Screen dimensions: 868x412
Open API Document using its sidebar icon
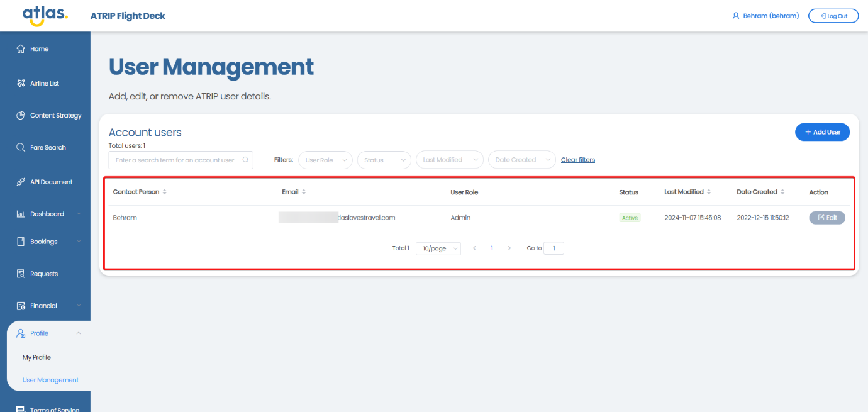tap(21, 182)
